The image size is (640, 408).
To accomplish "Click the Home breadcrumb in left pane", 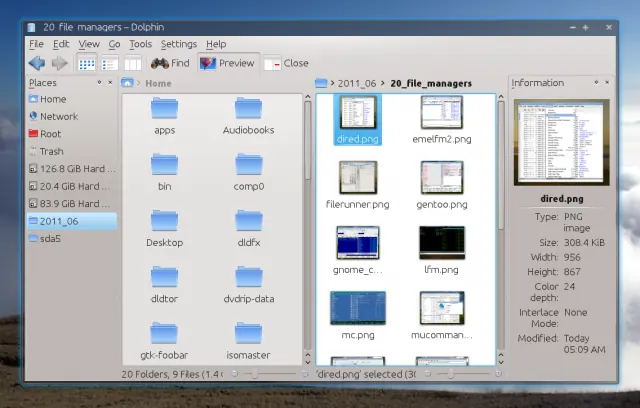I will [x=158, y=83].
